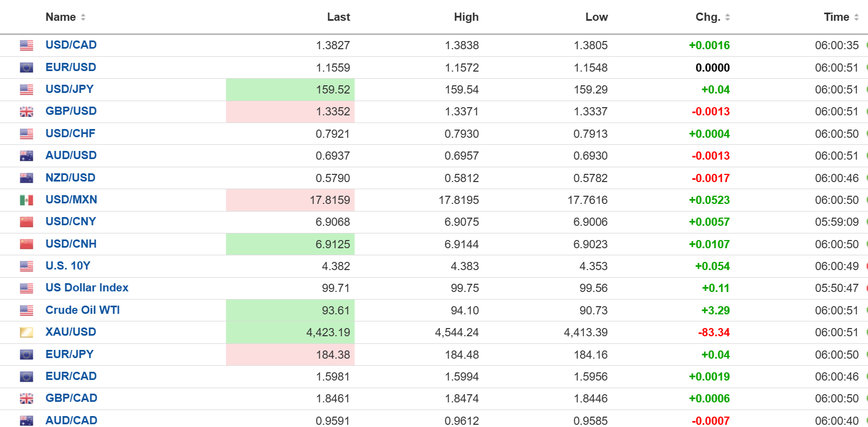Sort the table by Name column
Viewport: 868px width, 427px height.
(x=83, y=17)
